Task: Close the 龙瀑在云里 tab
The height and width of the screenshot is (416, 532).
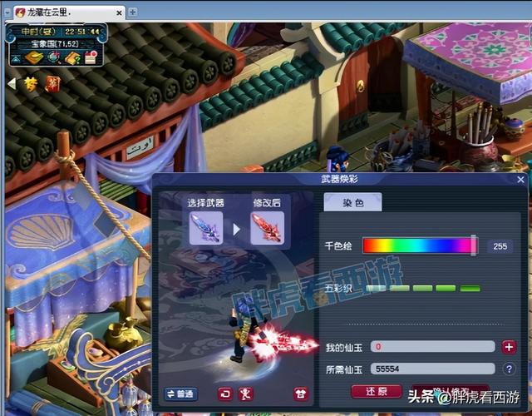Action: coord(119,13)
